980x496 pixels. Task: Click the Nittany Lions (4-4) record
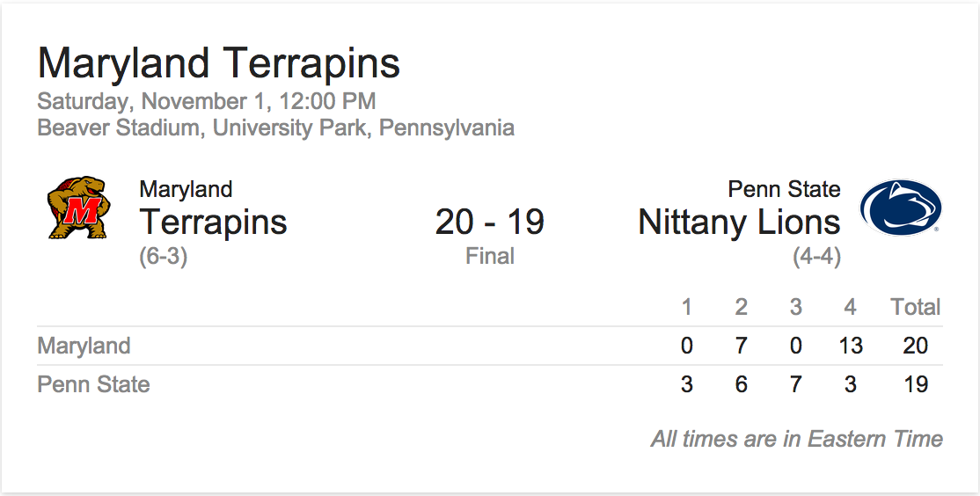tap(817, 257)
